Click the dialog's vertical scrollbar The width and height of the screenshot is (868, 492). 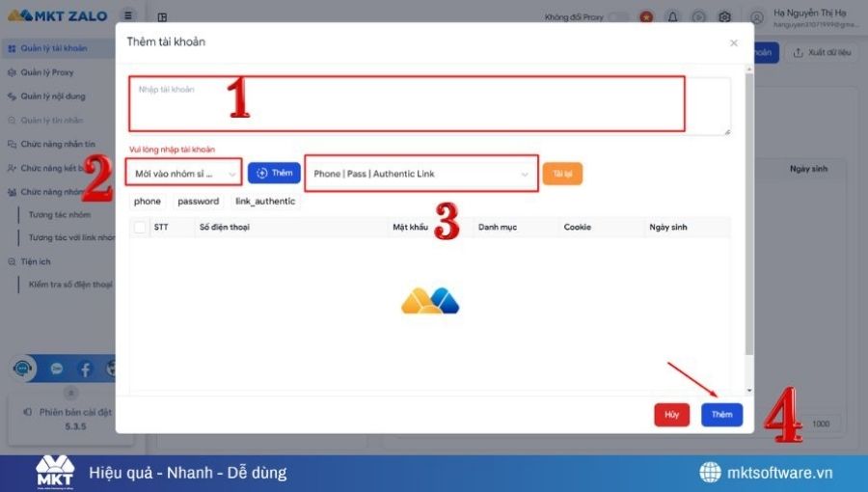(749, 215)
